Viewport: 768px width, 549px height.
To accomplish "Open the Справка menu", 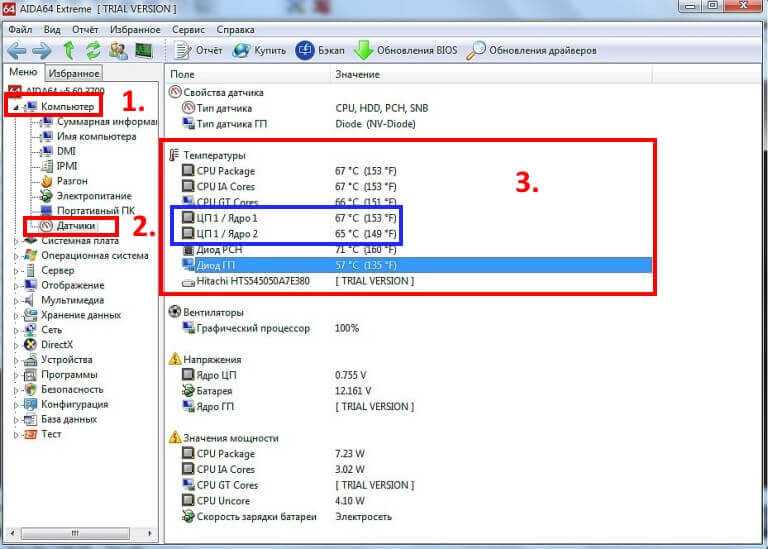I will tap(236, 30).
